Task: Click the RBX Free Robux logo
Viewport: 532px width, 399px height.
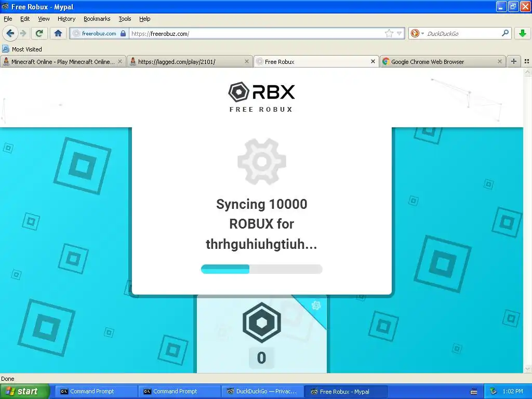Action: click(261, 97)
